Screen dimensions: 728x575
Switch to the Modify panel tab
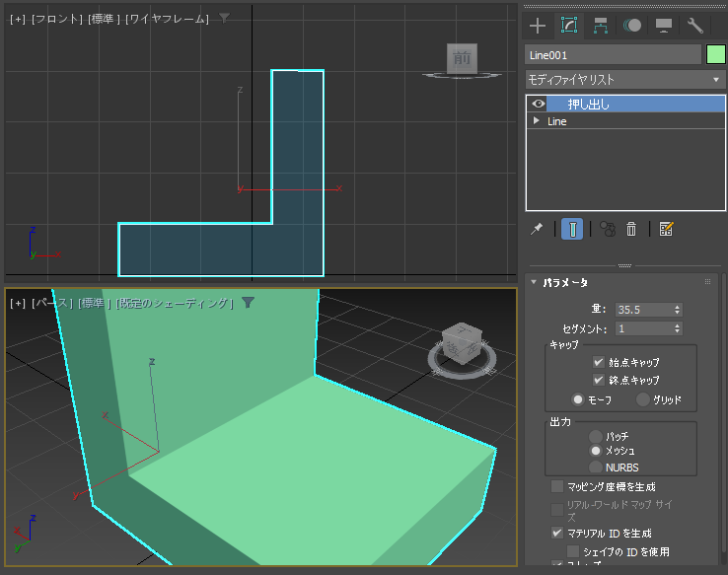pyautogui.click(x=569, y=26)
